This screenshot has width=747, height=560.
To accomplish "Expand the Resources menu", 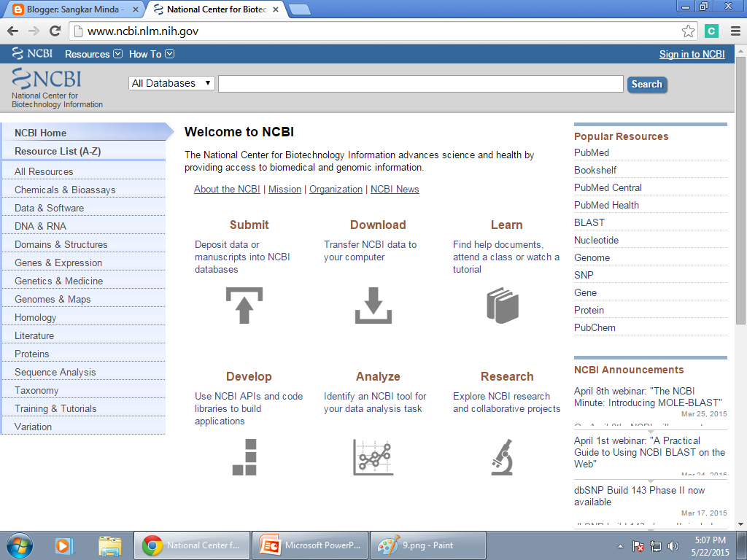I will (x=93, y=54).
